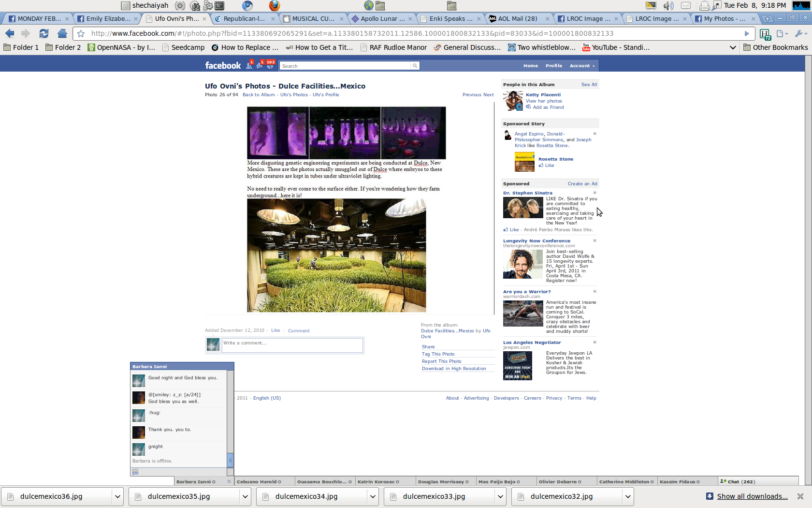
Task: Click the Back to Album link
Action: click(259, 95)
